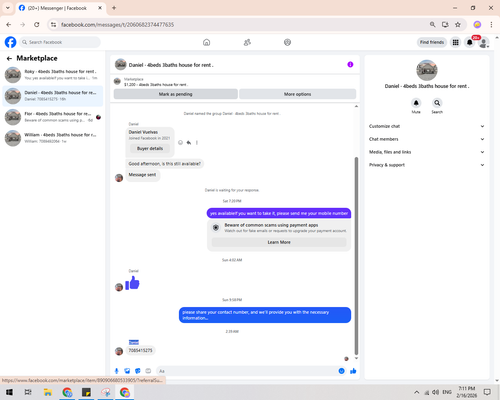Open the listing thumbnail in the right panel
500x400 pixels.
(427, 70)
